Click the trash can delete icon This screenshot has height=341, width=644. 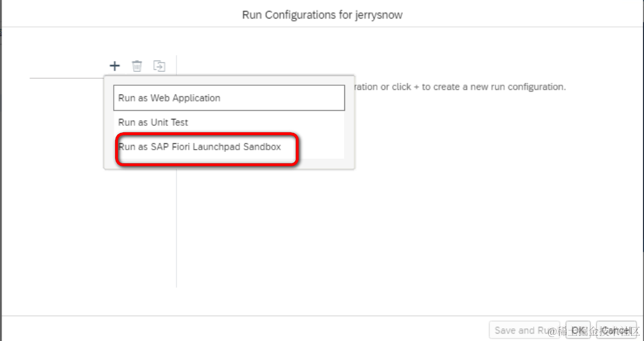136,66
